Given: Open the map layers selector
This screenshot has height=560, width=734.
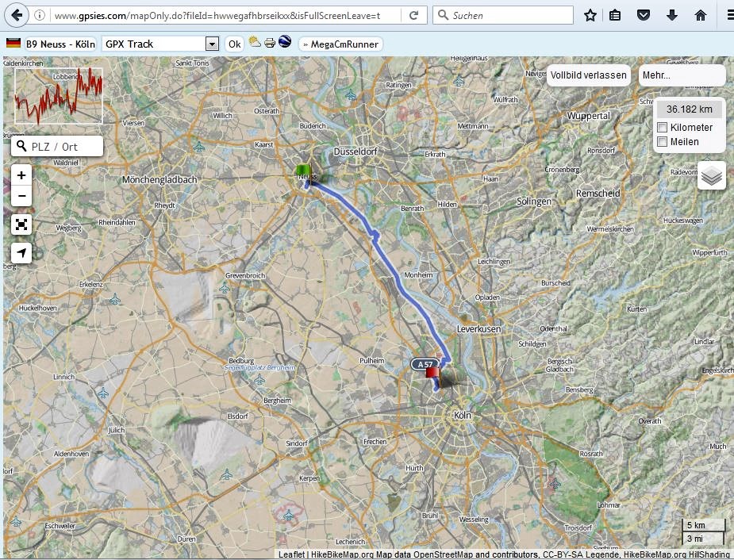Looking at the screenshot, I should pos(712,175).
